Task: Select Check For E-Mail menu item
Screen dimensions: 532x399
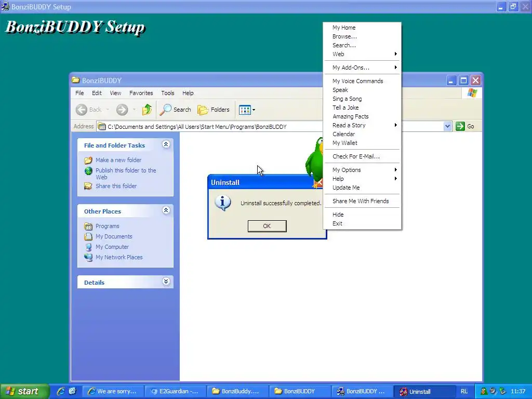Action: [362, 156]
